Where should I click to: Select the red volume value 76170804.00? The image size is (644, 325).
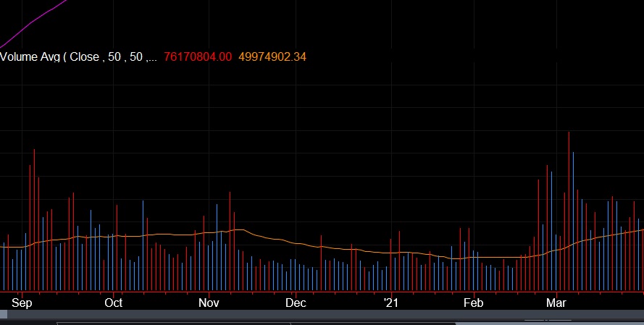198,56
